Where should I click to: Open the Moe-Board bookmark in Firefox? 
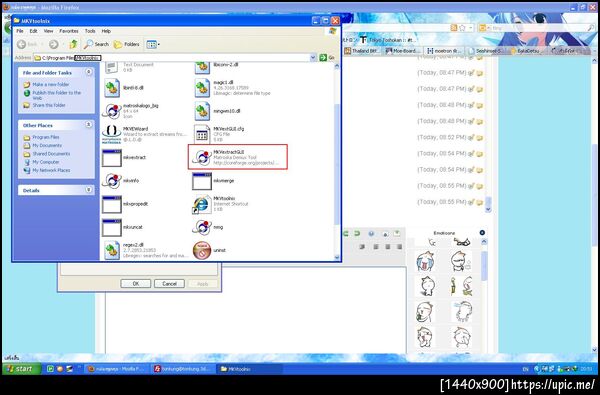click(403, 51)
